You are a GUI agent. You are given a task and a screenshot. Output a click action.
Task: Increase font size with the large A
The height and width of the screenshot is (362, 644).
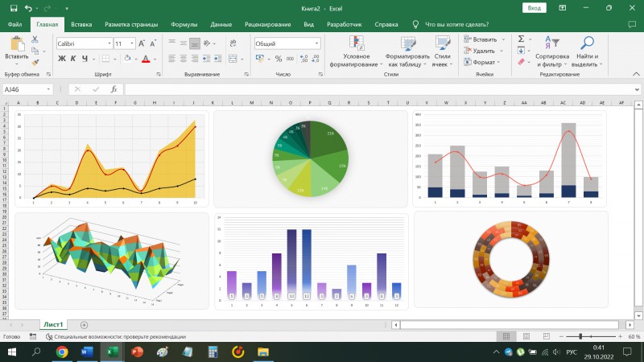142,43
